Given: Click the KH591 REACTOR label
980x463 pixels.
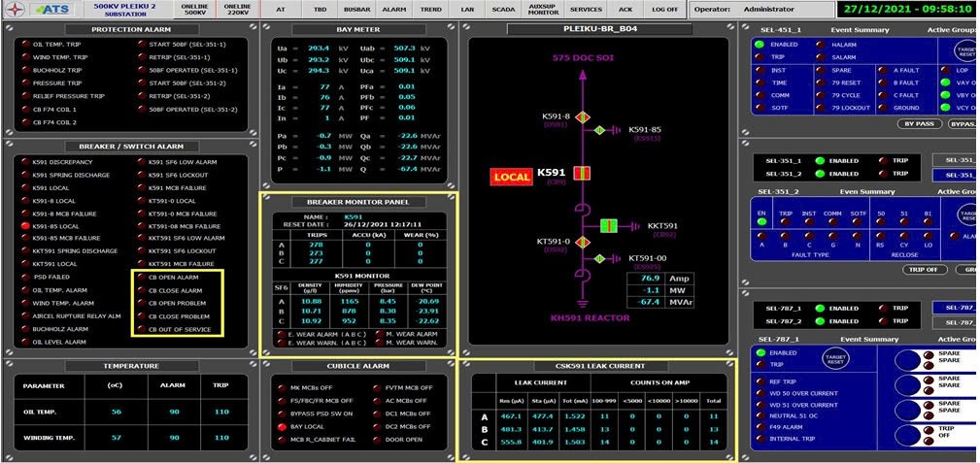Looking at the screenshot, I should (590, 317).
